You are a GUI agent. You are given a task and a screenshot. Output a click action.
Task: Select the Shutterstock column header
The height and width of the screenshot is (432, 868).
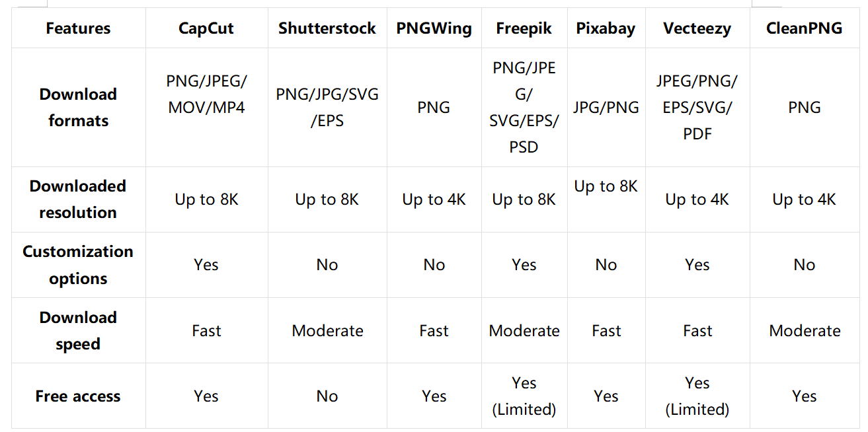pyautogui.click(x=327, y=28)
